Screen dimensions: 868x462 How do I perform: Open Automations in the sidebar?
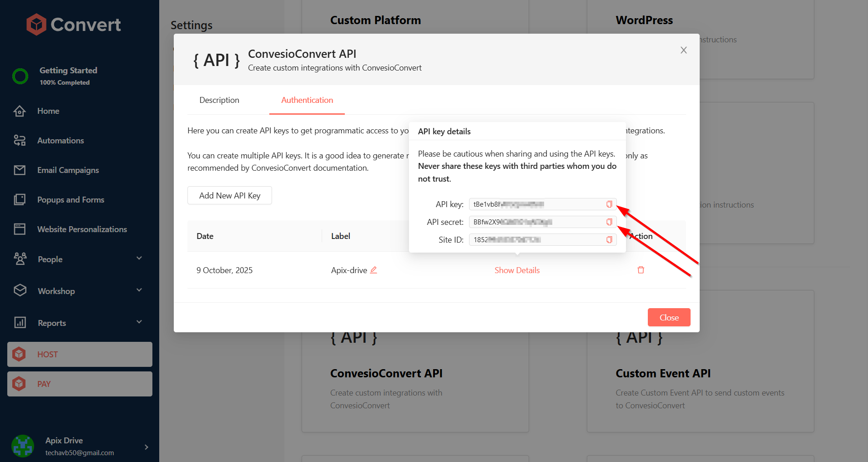(x=60, y=141)
